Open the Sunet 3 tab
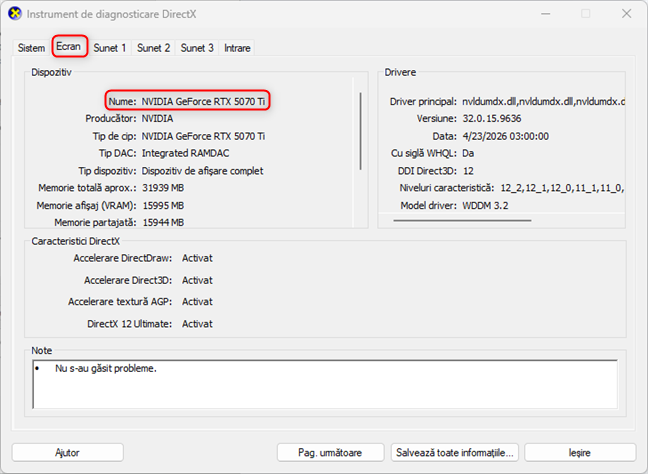The height and width of the screenshot is (474, 648). (197, 48)
